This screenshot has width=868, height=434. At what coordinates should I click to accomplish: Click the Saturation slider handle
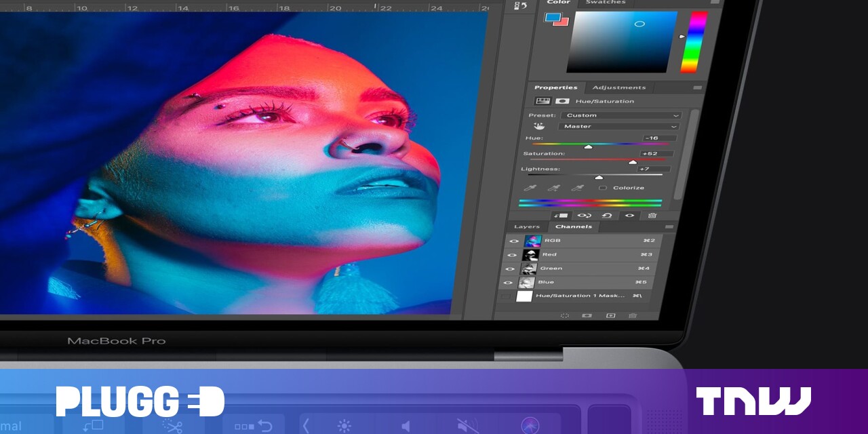pyautogui.click(x=633, y=162)
